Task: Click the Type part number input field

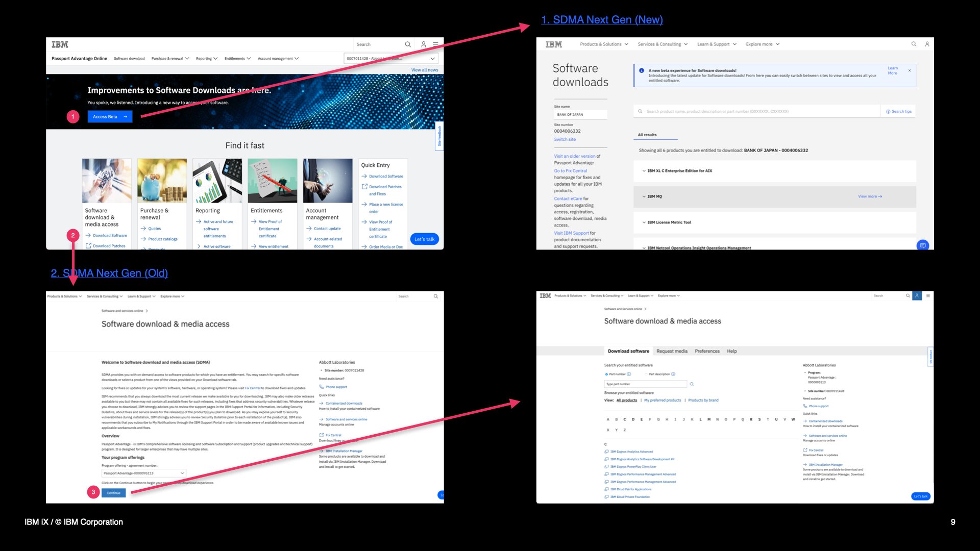Action: (x=645, y=384)
